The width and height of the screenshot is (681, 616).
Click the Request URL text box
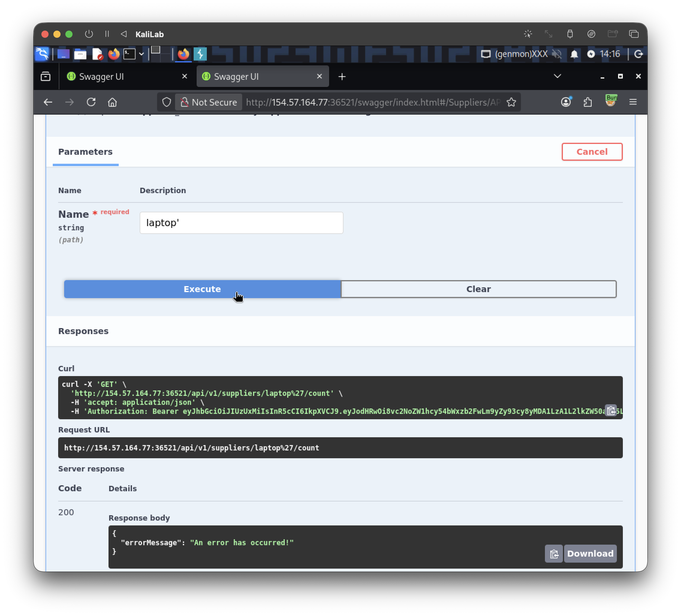coord(340,448)
